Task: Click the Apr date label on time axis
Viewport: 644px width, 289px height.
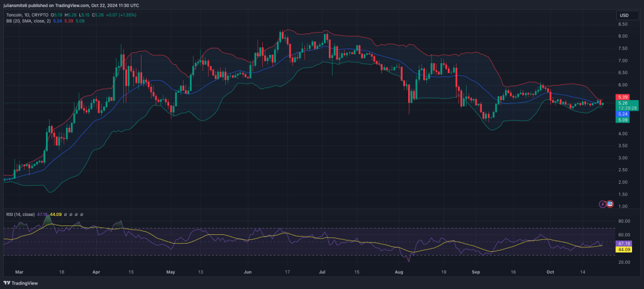Action: [96, 272]
